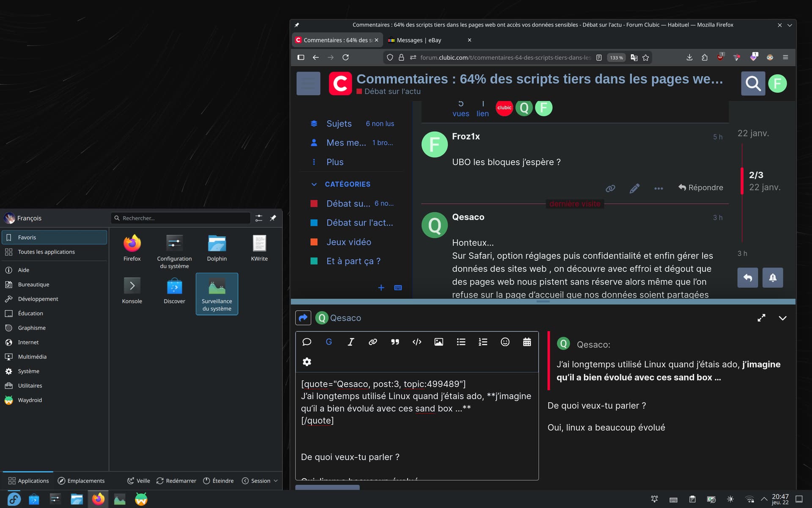Screen dimensions: 812x508
Task: Insert a blockquote with the quote icon
Action: coord(395,342)
